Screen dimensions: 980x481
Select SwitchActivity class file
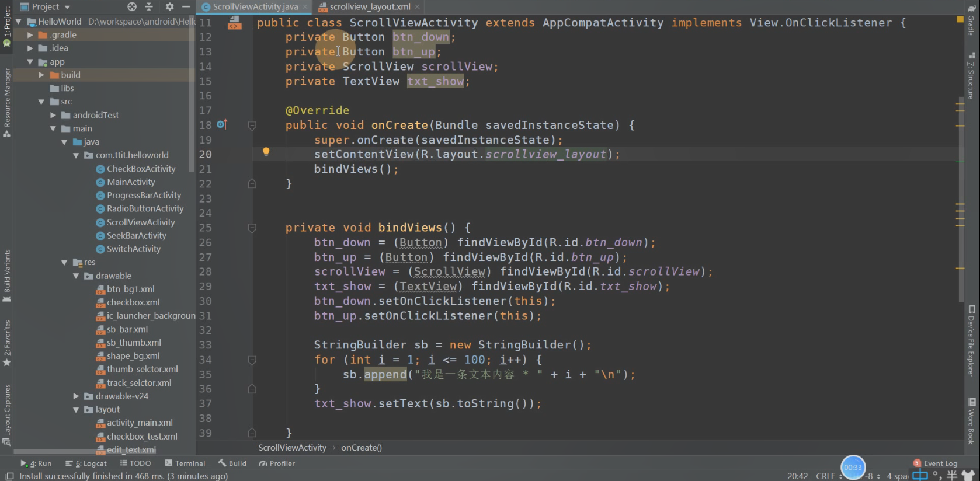pos(128,249)
